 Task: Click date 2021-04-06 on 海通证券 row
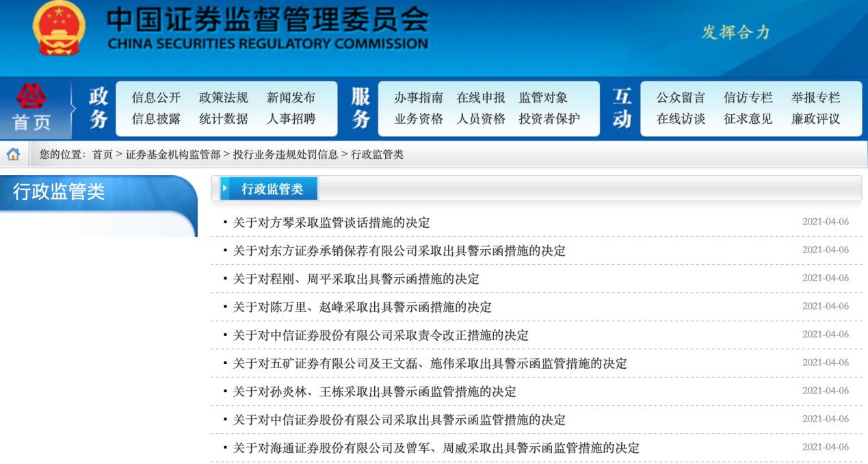pos(826,447)
